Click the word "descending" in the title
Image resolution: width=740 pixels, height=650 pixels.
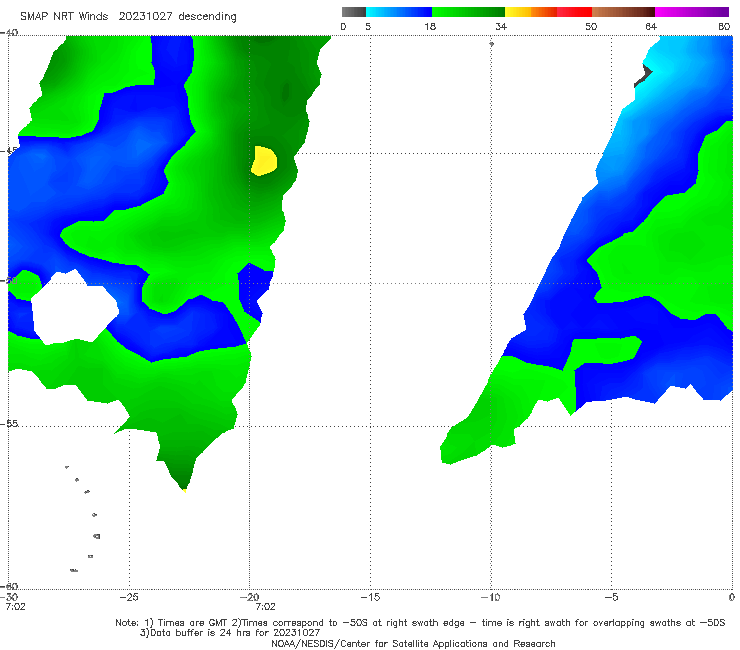pos(207,17)
